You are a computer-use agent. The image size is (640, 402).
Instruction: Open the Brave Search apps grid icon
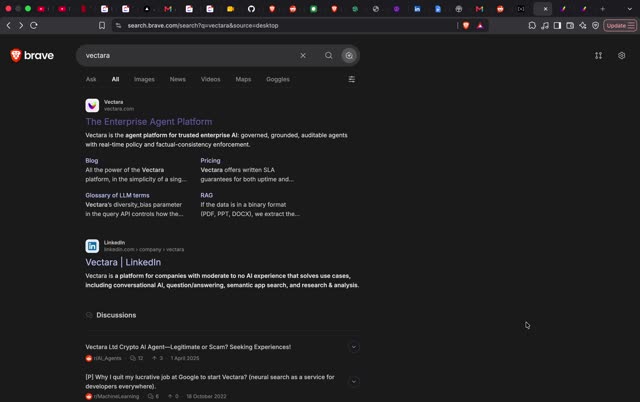[598, 56]
